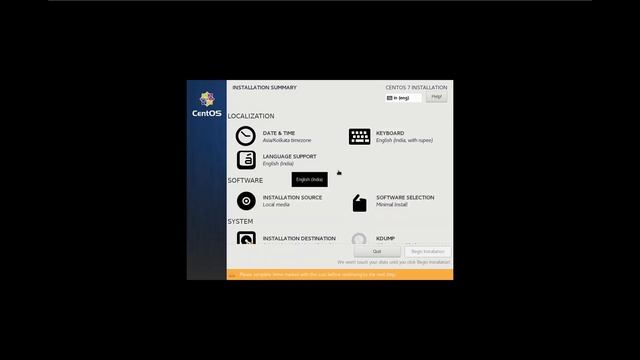Screen dimensions: 640x360
Task: Click 'Local media' text
Action: 276,204
